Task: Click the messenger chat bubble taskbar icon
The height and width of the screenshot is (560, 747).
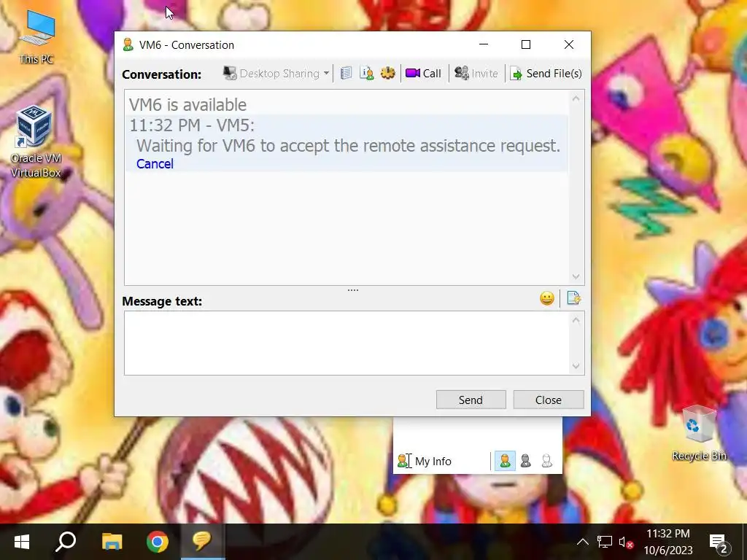Action: click(x=202, y=542)
